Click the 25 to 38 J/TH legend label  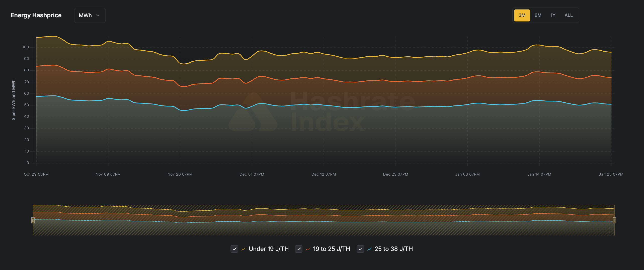pos(393,249)
